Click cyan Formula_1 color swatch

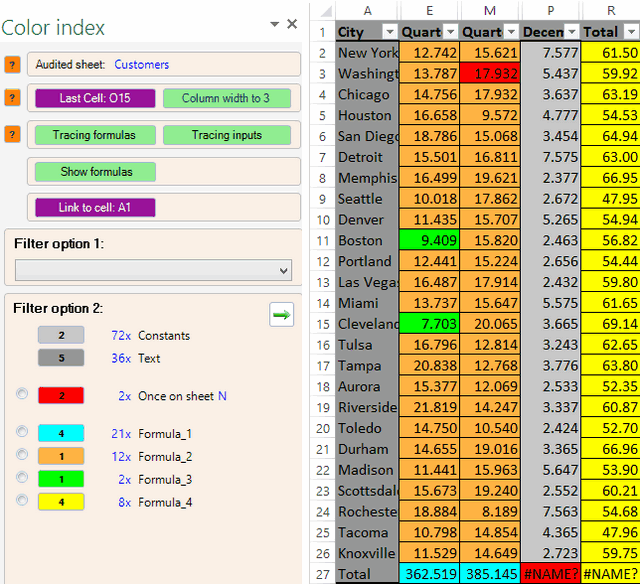pos(61,433)
